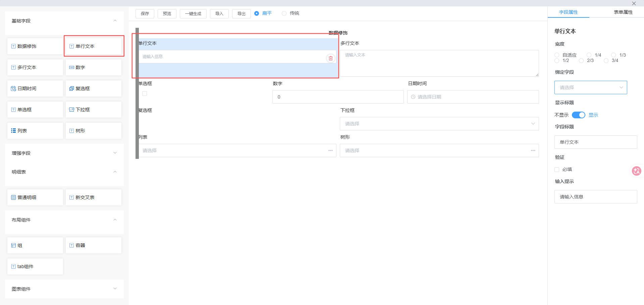Click the 字段标题 input field

pos(596,142)
